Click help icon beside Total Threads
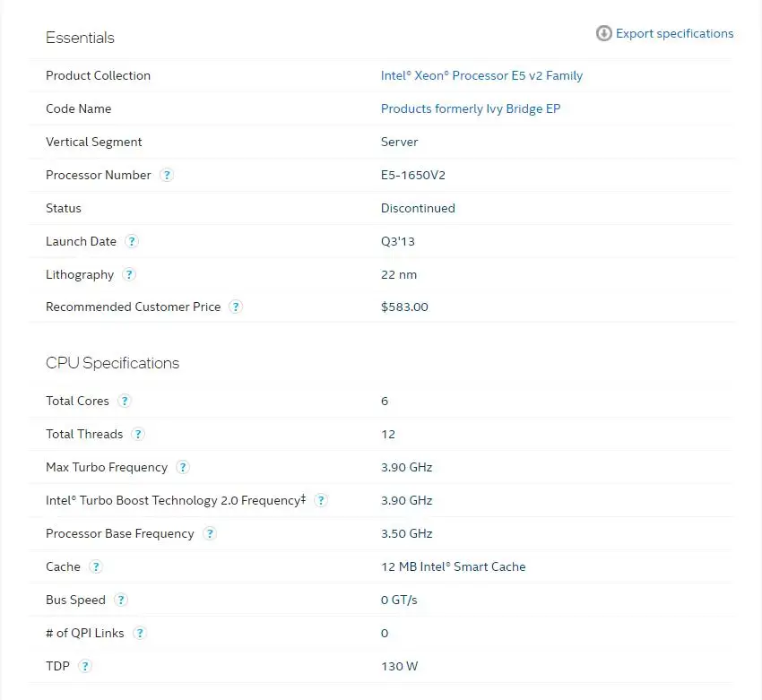 pos(138,434)
